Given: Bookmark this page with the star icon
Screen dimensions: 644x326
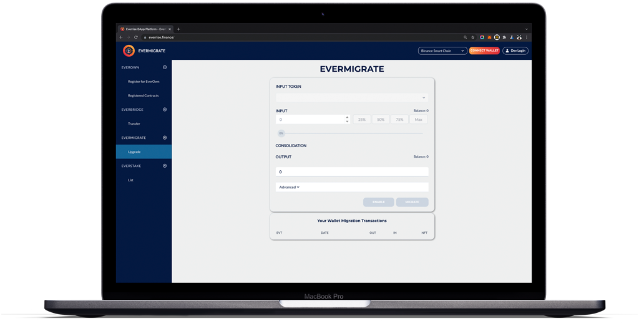Looking at the screenshot, I should (x=473, y=37).
